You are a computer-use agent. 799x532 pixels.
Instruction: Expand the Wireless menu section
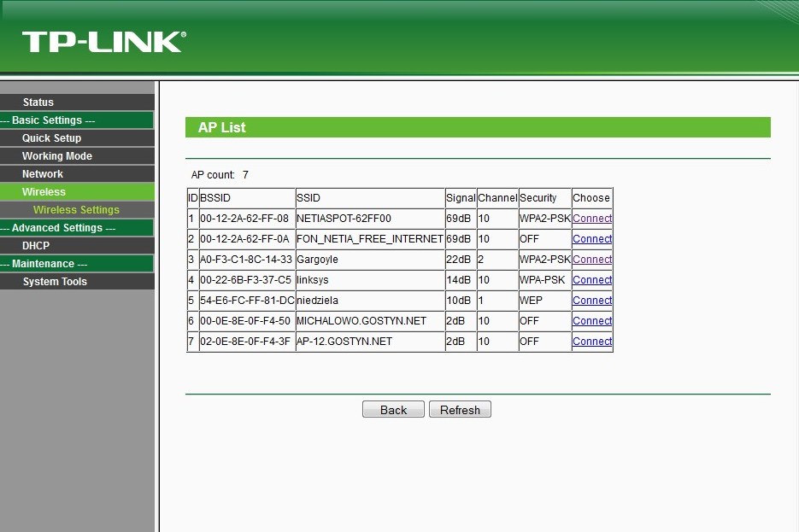[x=44, y=192]
